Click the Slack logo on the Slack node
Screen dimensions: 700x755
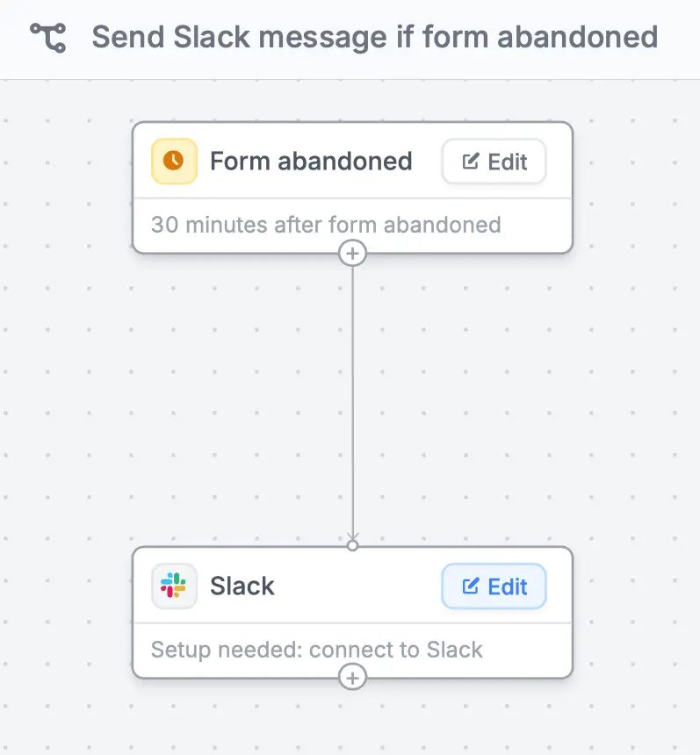pos(173,586)
